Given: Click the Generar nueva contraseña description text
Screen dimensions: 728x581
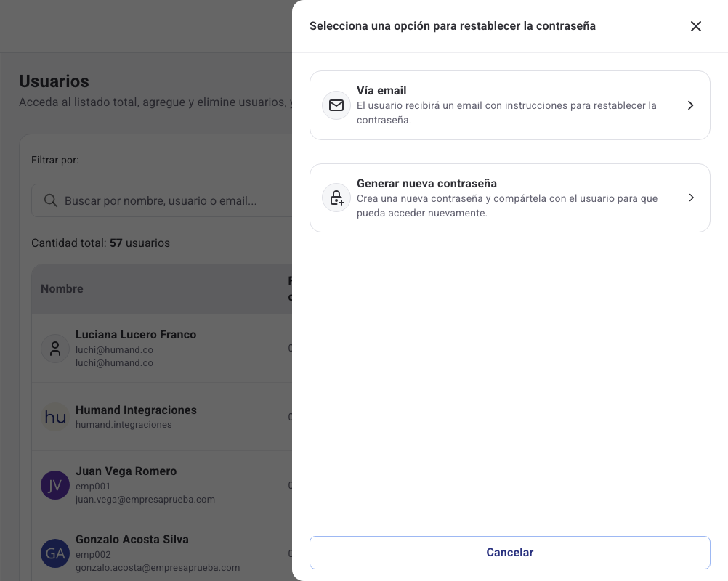Looking at the screenshot, I should (507, 206).
